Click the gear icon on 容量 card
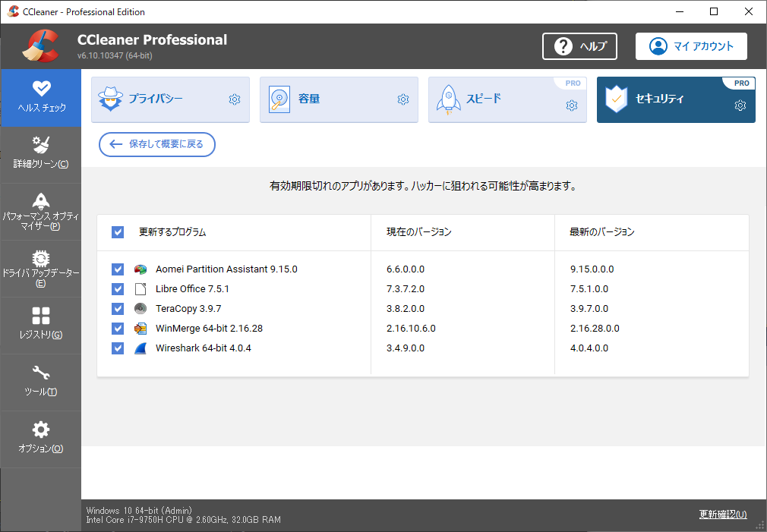Screen dimensions: 767x532 [x=403, y=99]
